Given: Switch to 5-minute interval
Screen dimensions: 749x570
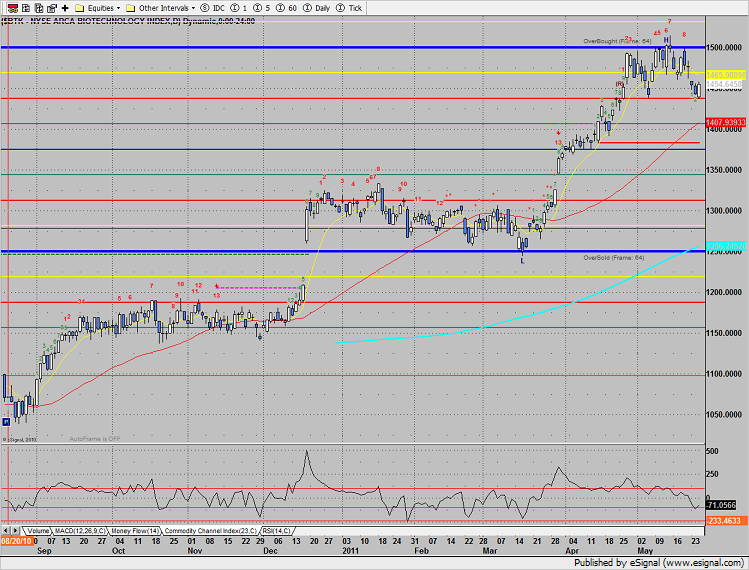Looking at the screenshot, I should pos(262,8).
